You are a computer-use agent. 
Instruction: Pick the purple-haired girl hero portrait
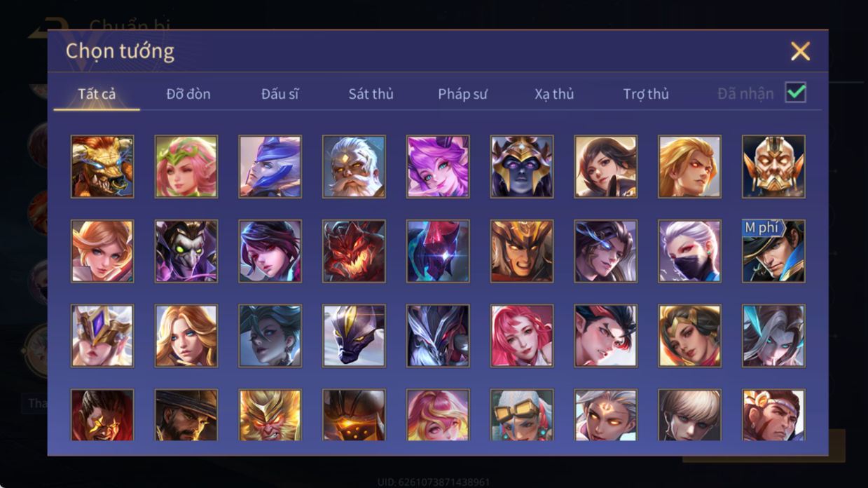[x=438, y=167]
